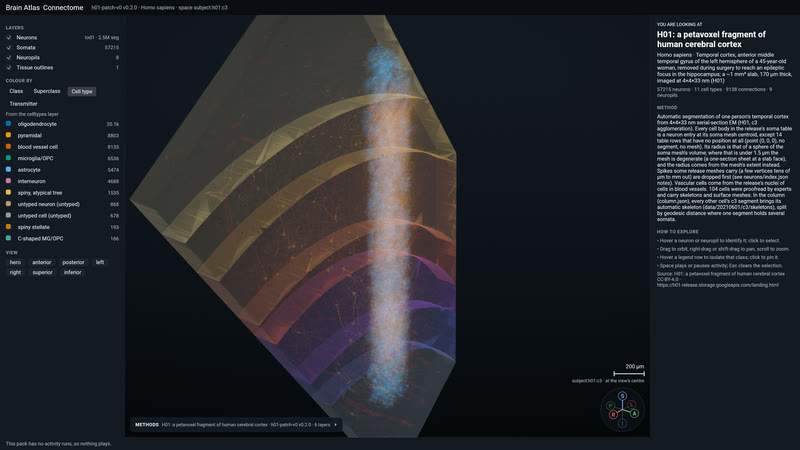Click the oligodendrocyte colour swatch

point(8,123)
